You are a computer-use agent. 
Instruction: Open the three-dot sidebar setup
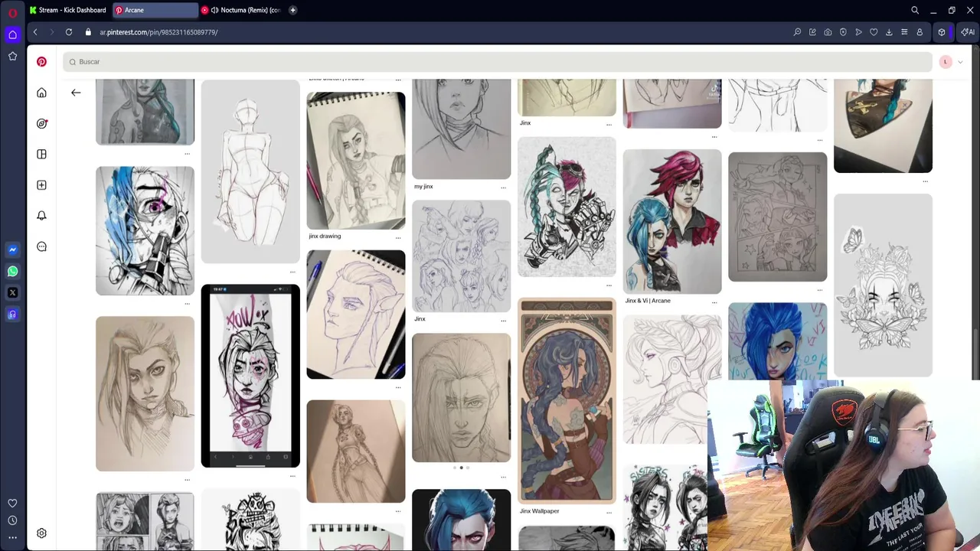(x=12, y=538)
